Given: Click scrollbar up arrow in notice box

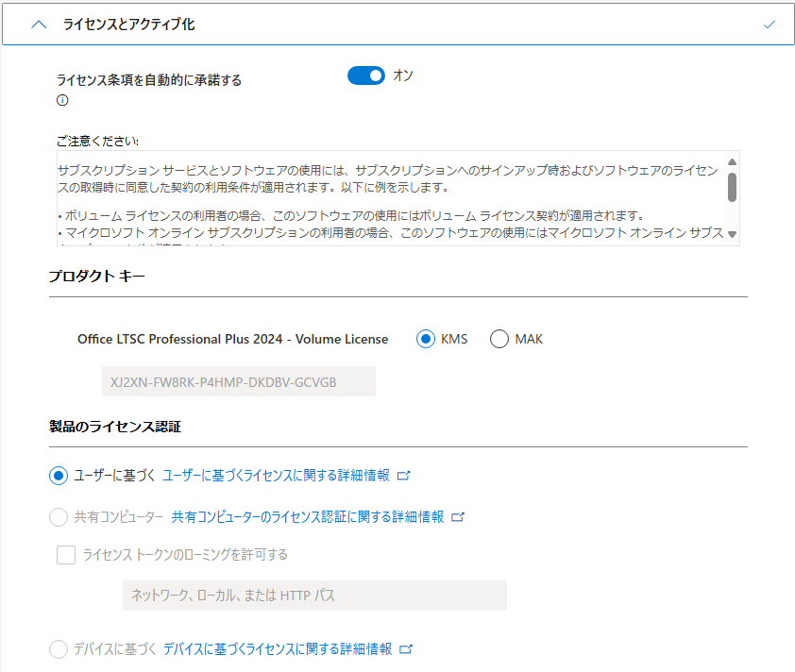Looking at the screenshot, I should tap(732, 162).
